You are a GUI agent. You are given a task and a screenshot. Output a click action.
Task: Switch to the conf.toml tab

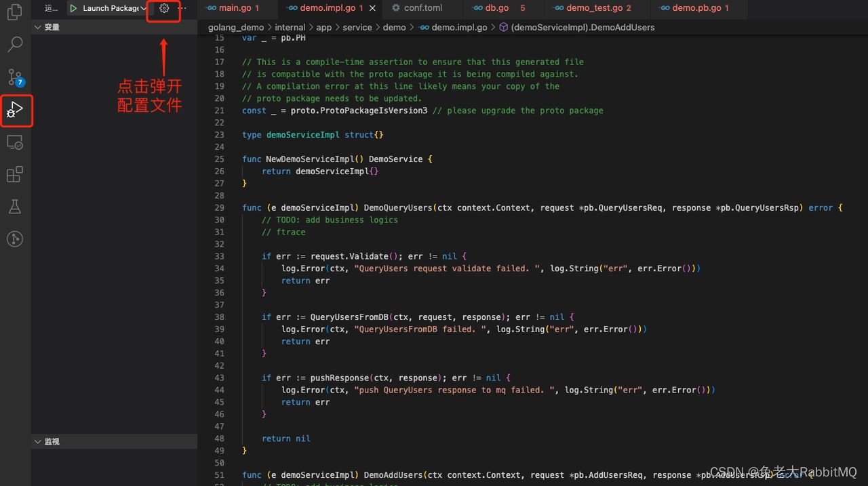tap(422, 9)
